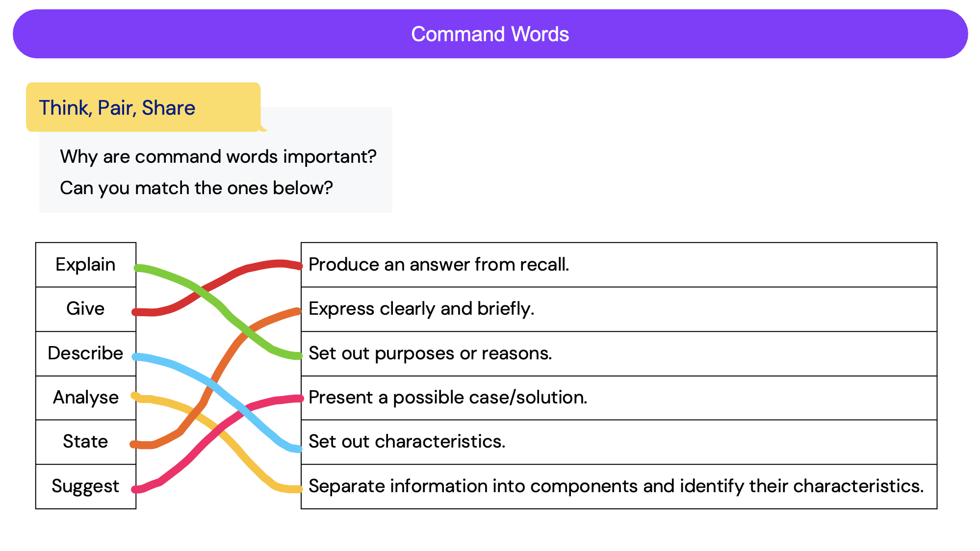Click 'Present a possible case/solution.' definition
The image size is (980, 551).
448,398
